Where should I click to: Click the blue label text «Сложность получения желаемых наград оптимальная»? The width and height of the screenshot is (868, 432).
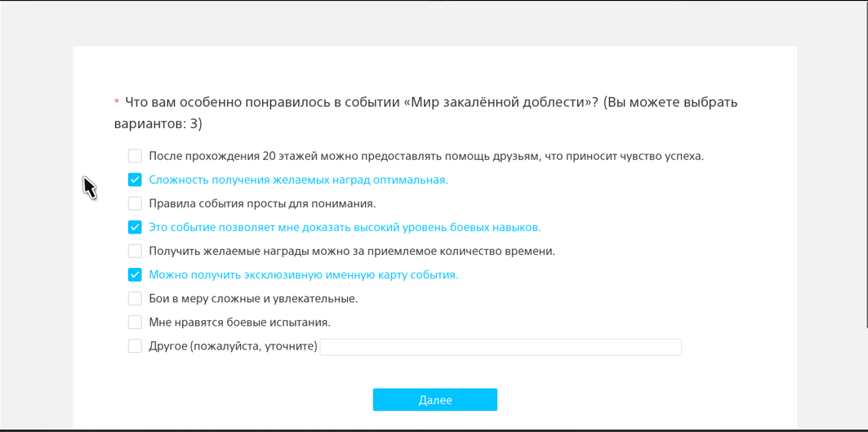[298, 180]
